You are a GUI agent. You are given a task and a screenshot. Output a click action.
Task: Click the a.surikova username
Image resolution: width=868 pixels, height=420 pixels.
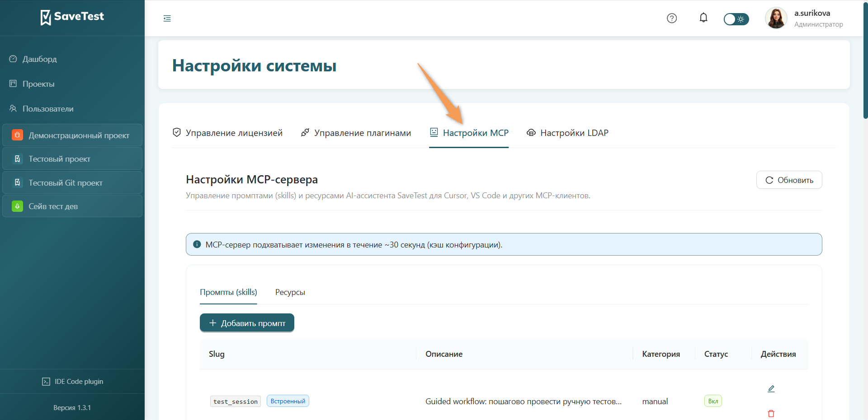[812, 13]
